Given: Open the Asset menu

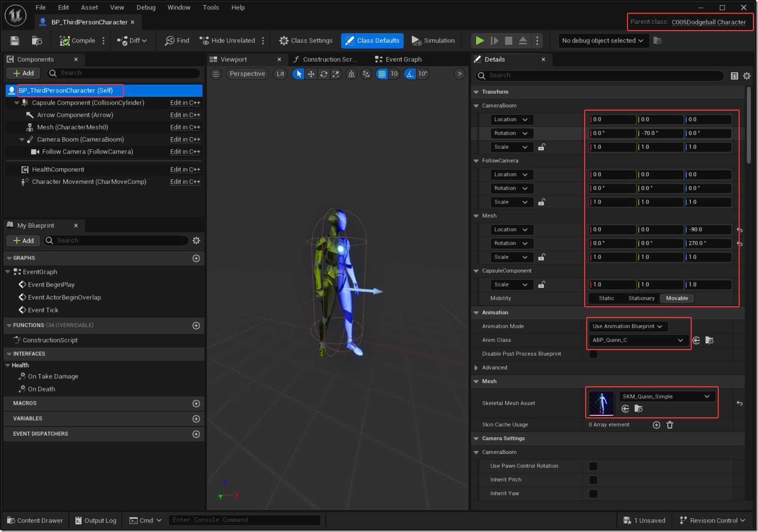Looking at the screenshot, I should click(x=89, y=7).
